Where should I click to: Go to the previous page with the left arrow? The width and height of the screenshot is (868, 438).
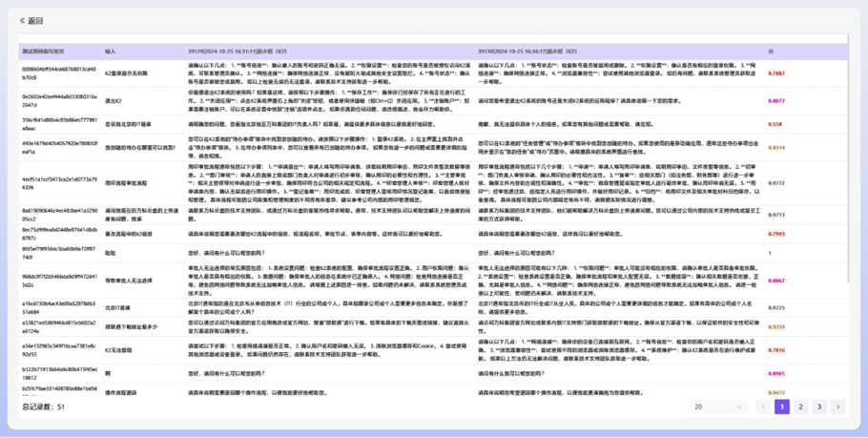pyautogui.click(x=763, y=407)
